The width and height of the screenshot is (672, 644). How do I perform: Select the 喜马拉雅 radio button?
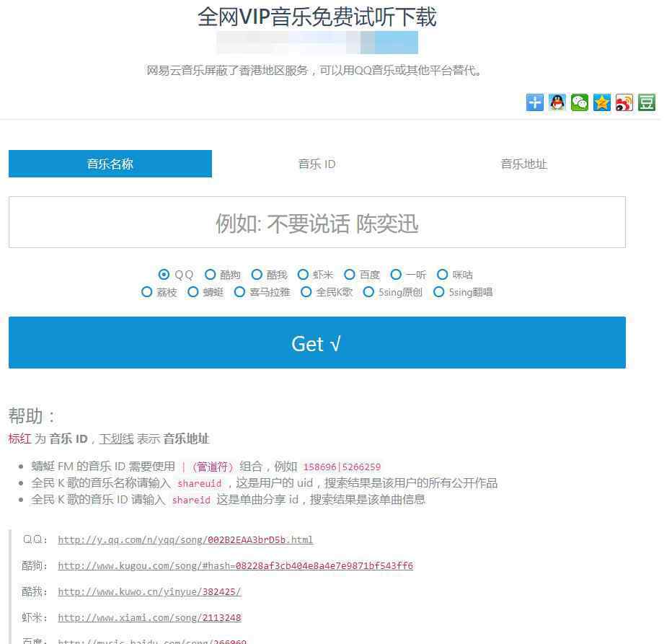(239, 292)
